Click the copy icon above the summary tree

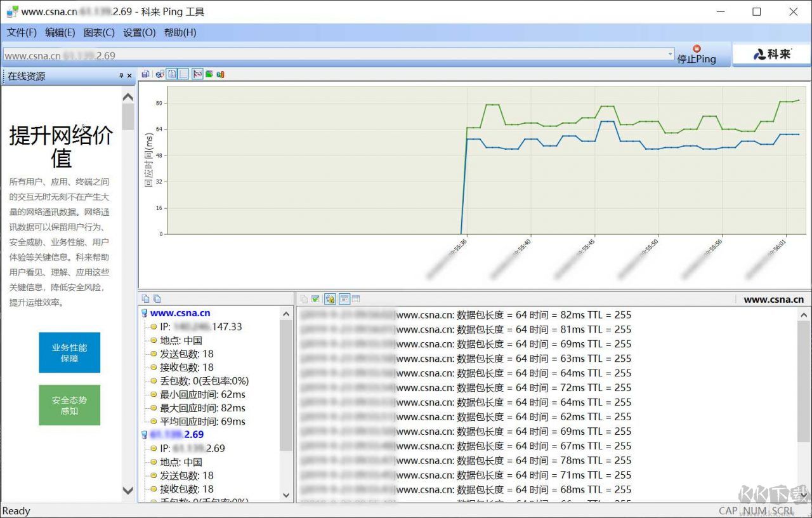click(145, 298)
